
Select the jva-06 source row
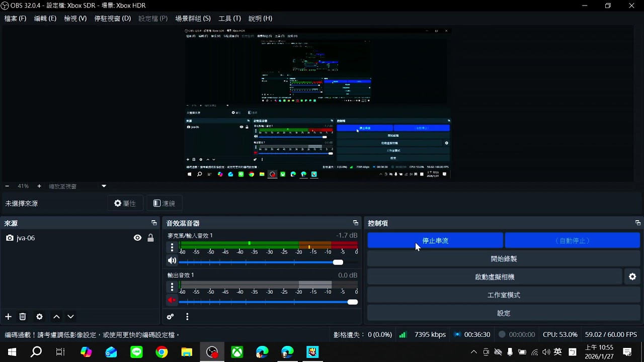pos(80,238)
